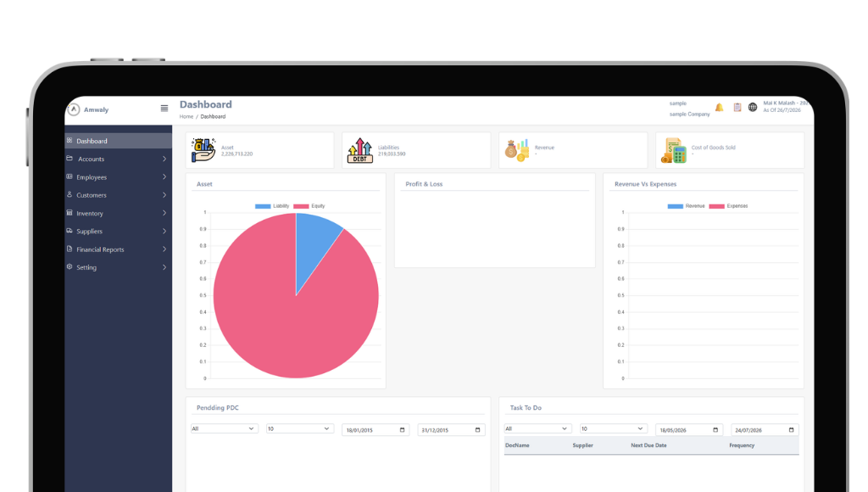Image resolution: width=868 pixels, height=492 pixels.
Task: Click the clipboard icon in header
Action: [x=737, y=108]
